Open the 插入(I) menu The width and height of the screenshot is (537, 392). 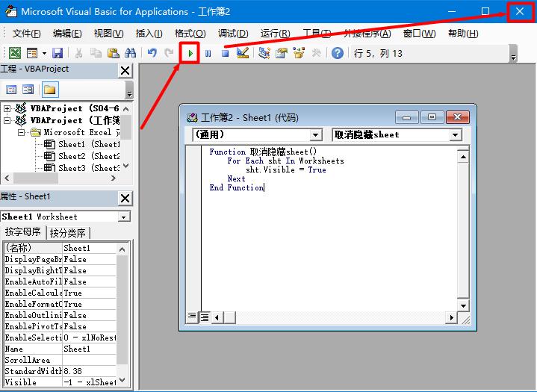click(x=149, y=34)
